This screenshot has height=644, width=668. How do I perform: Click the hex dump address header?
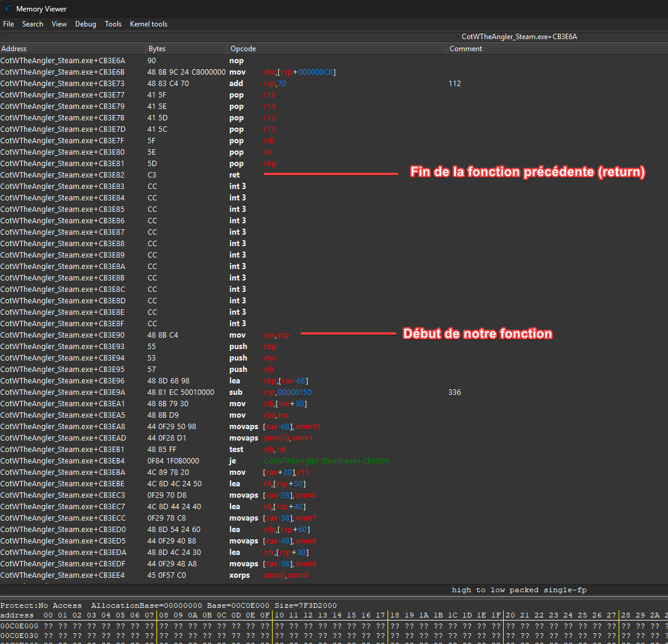(x=17, y=615)
